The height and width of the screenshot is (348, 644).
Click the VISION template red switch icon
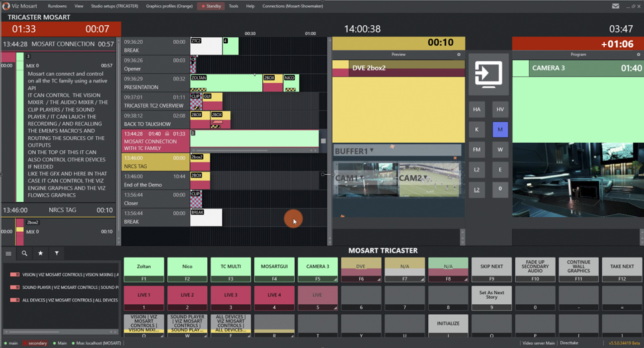[x=15, y=274]
